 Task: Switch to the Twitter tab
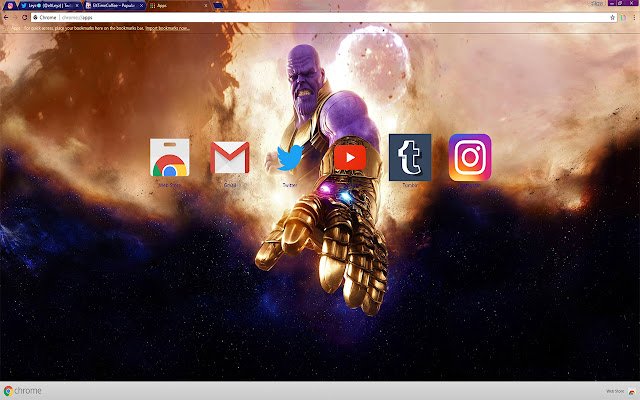48,6
